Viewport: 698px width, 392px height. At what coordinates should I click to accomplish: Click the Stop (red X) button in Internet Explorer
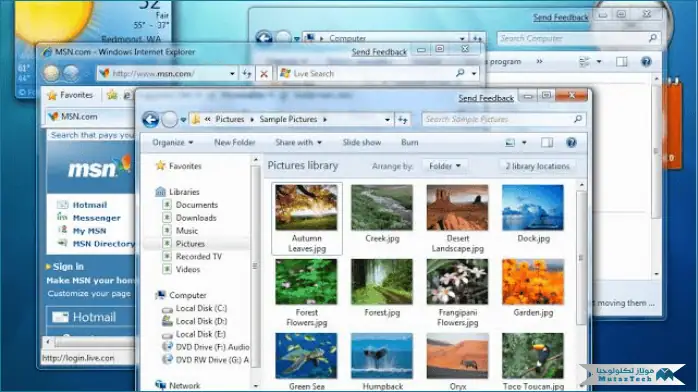(264, 73)
